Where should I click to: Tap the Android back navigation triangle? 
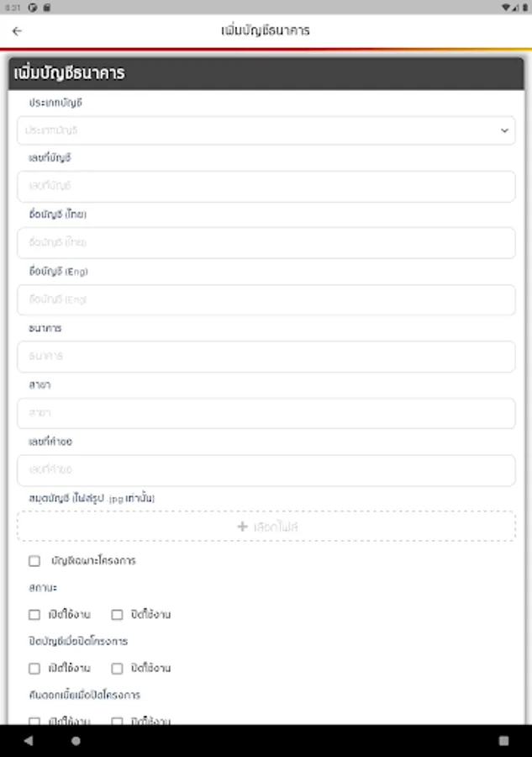pos(26,742)
